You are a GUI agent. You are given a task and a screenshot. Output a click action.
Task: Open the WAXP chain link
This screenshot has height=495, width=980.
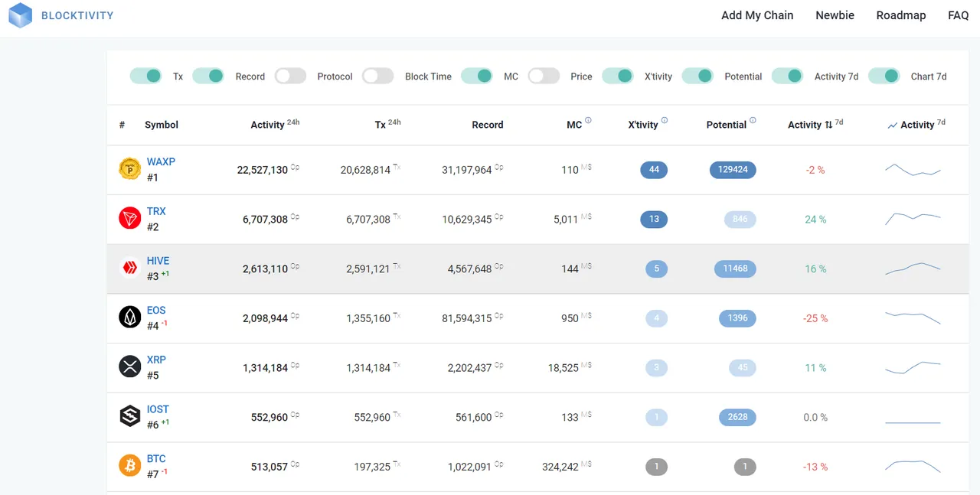pyautogui.click(x=161, y=161)
